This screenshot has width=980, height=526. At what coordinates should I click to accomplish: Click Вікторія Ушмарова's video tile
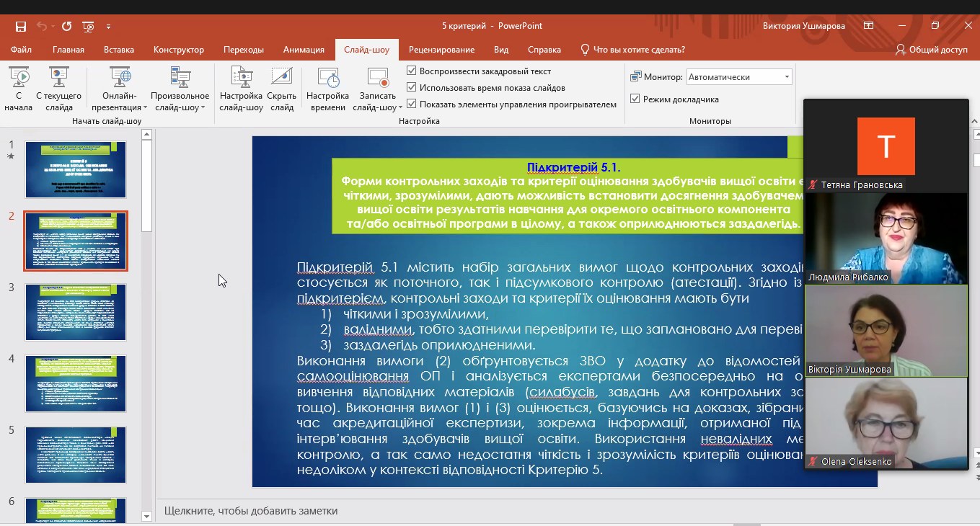[886, 331]
